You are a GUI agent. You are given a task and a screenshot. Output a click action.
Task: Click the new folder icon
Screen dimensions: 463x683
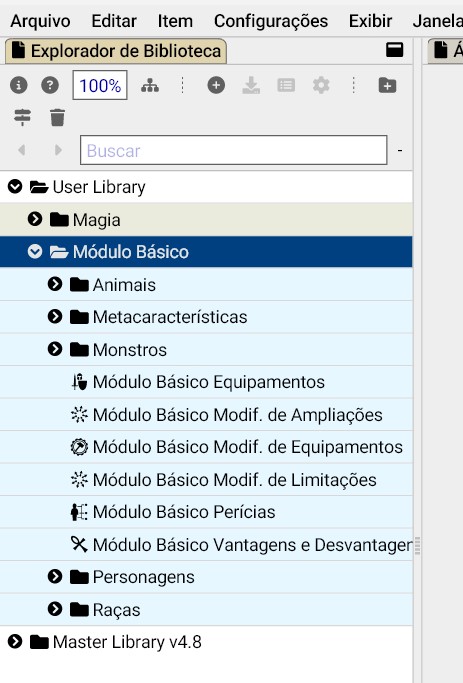(387, 85)
